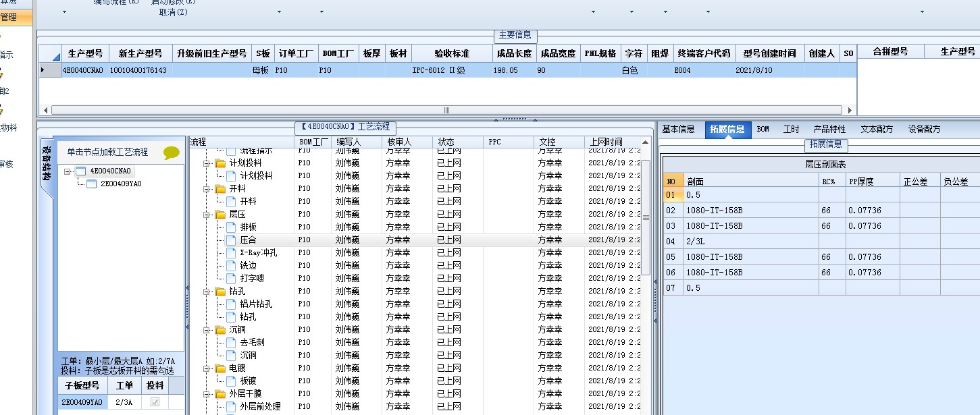Click the document icon beside 铣边
Image resolution: width=980 pixels, height=415 pixels.
[231, 266]
